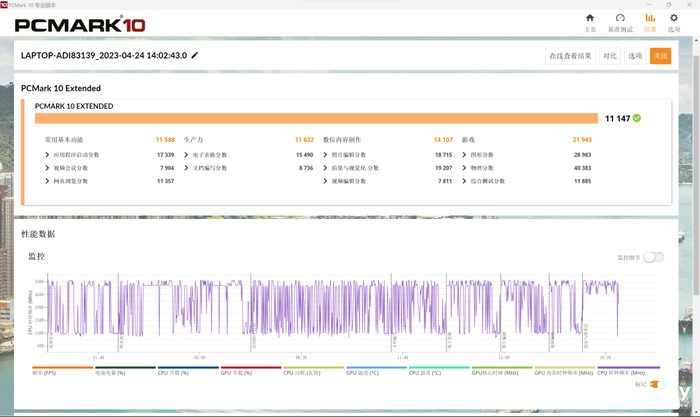Click the 数位内容创作 score 14 107

point(443,140)
